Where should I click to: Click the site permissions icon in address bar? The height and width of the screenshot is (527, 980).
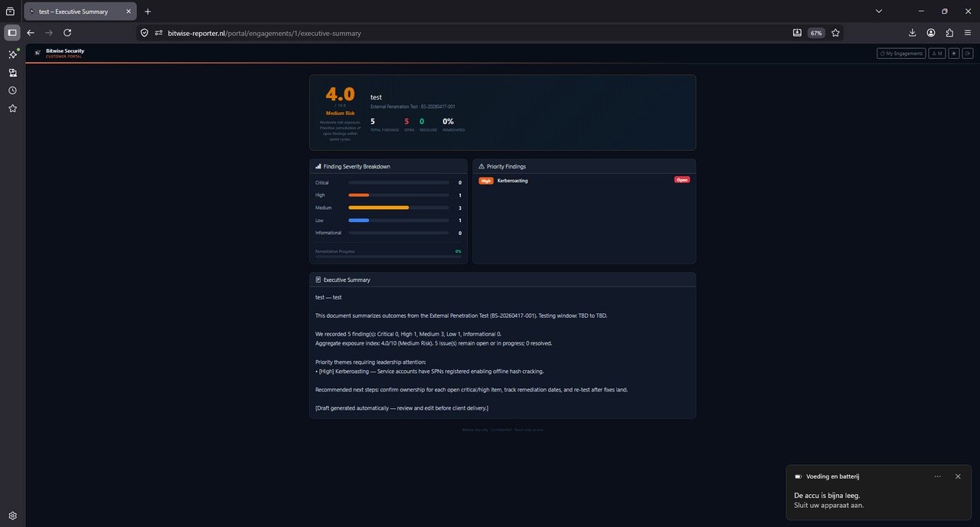click(158, 33)
